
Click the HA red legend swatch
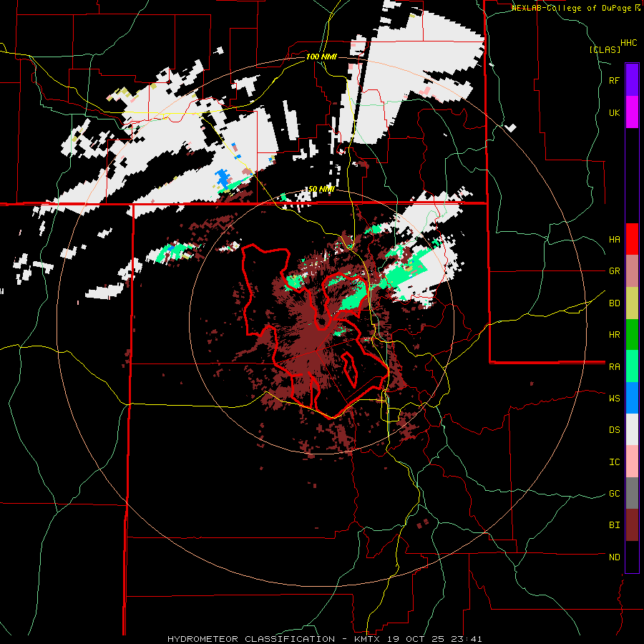point(632,239)
